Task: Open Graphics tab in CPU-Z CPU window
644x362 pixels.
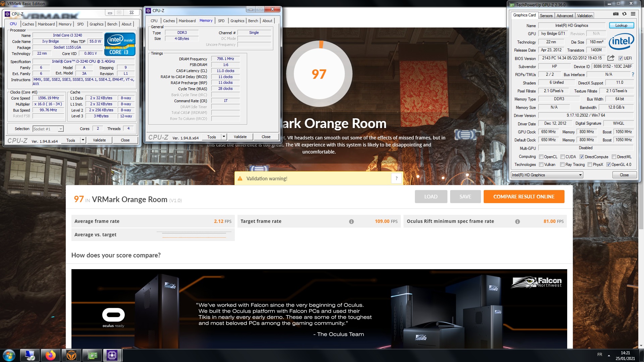Action: pos(96,24)
